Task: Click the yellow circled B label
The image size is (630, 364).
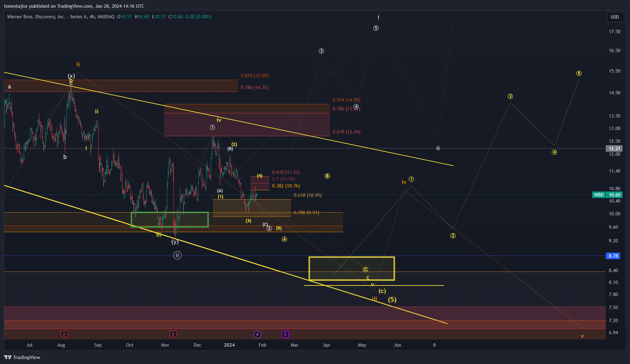Action: pyautogui.click(x=327, y=176)
